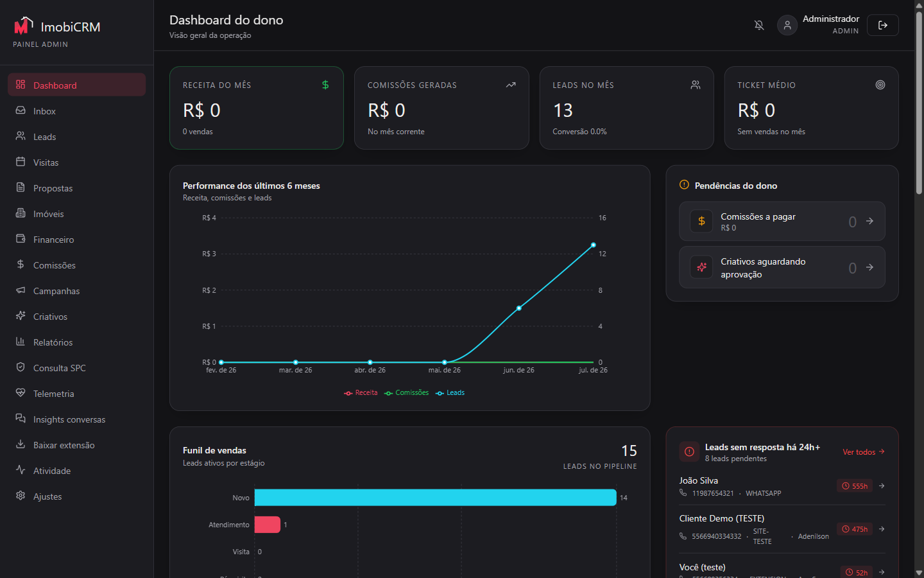Click the Criativos sparkle icon in sidebar
This screenshot has width=924, height=578.
[x=21, y=316]
